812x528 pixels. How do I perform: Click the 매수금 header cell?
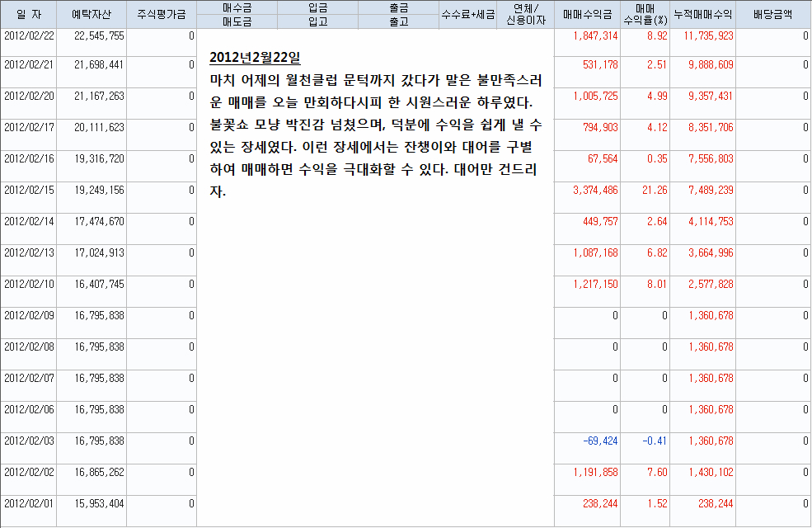(x=237, y=7)
